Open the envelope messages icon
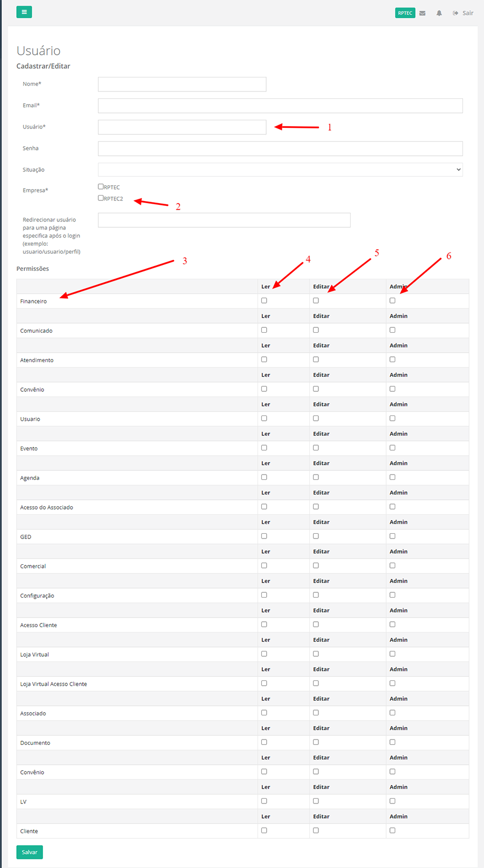484x868 pixels. [423, 13]
